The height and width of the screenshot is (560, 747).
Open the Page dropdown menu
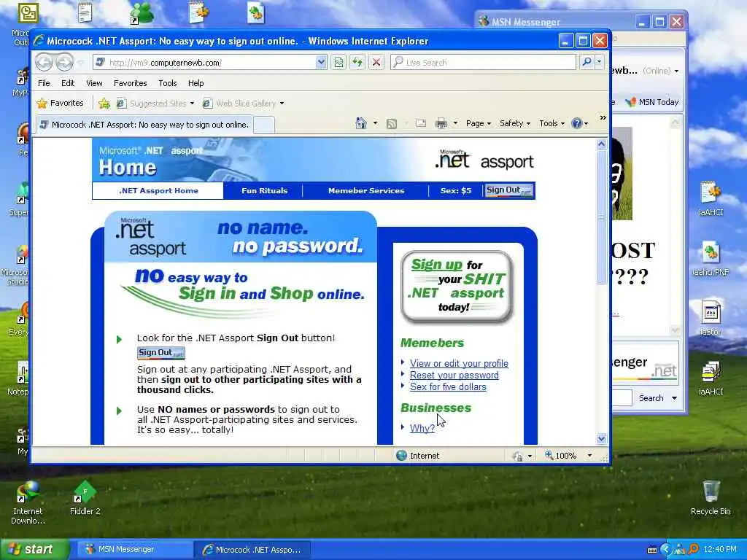[479, 123]
